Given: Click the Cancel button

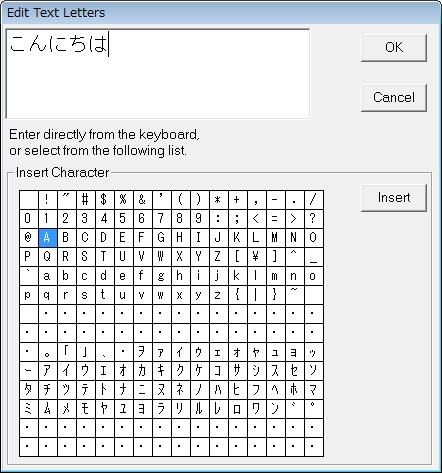Looking at the screenshot, I should [x=394, y=98].
